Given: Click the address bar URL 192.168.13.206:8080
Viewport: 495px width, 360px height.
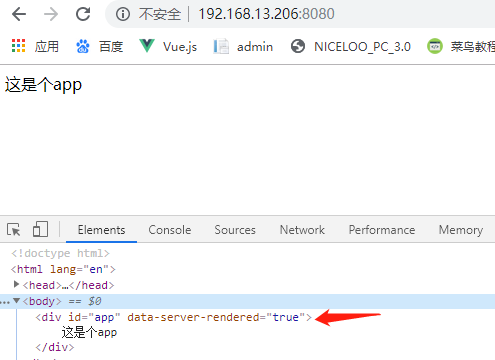Looking at the screenshot, I should (266, 14).
